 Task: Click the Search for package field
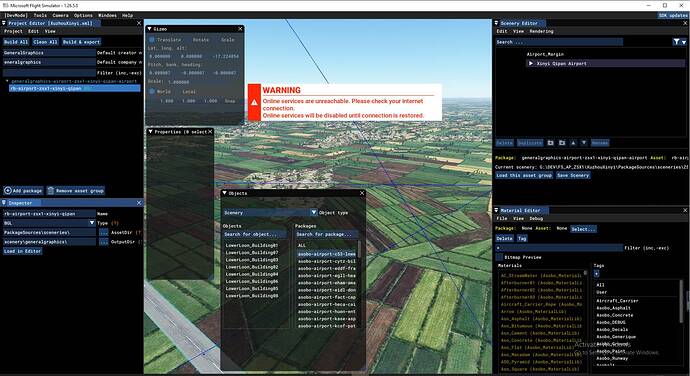[326, 234]
